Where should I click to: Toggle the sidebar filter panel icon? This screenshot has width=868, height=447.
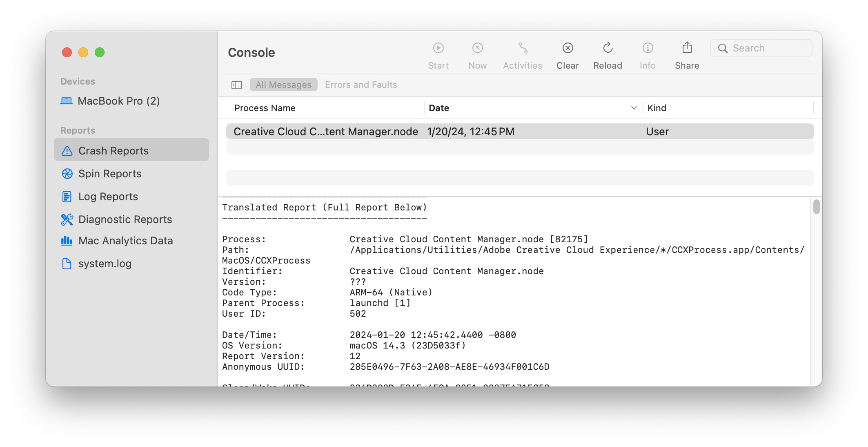tap(237, 85)
